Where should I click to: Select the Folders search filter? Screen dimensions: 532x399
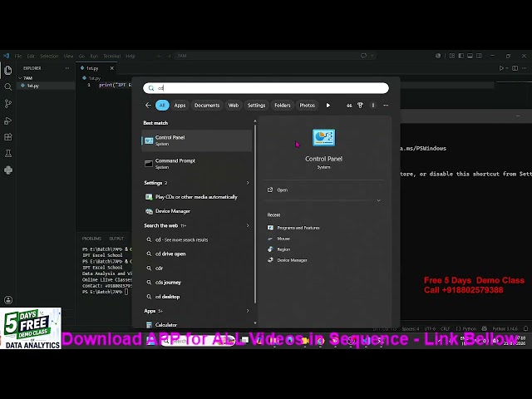point(283,106)
